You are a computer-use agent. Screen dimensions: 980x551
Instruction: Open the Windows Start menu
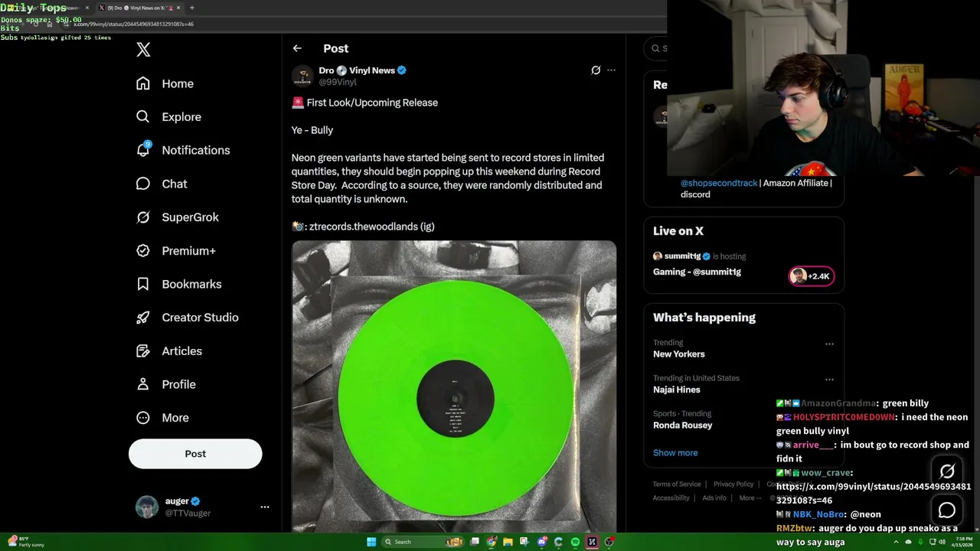click(x=371, y=542)
